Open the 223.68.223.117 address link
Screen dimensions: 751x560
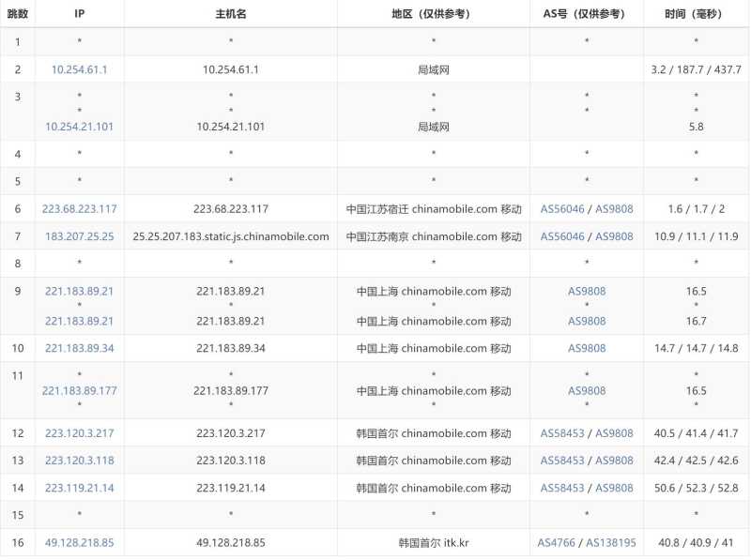point(79,209)
